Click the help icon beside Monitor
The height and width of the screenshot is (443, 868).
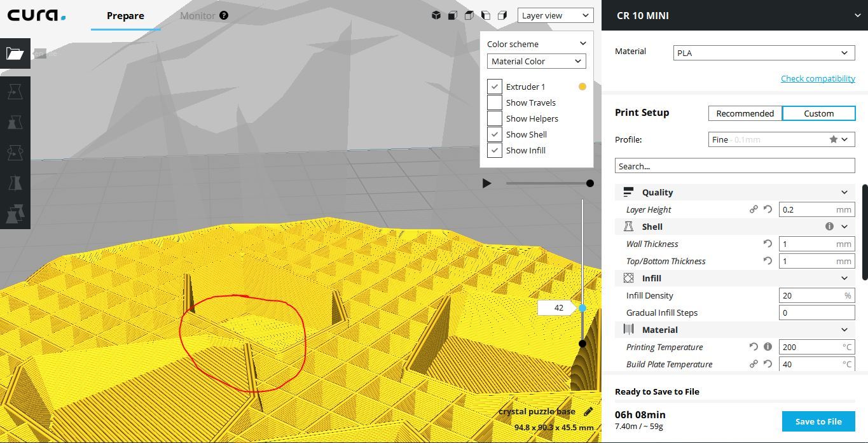tap(224, 15)
